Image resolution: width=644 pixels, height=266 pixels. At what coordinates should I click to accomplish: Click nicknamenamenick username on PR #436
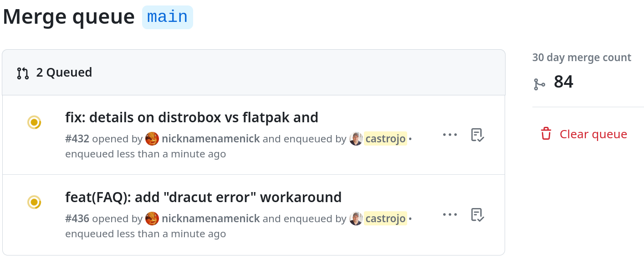[210, 219]
